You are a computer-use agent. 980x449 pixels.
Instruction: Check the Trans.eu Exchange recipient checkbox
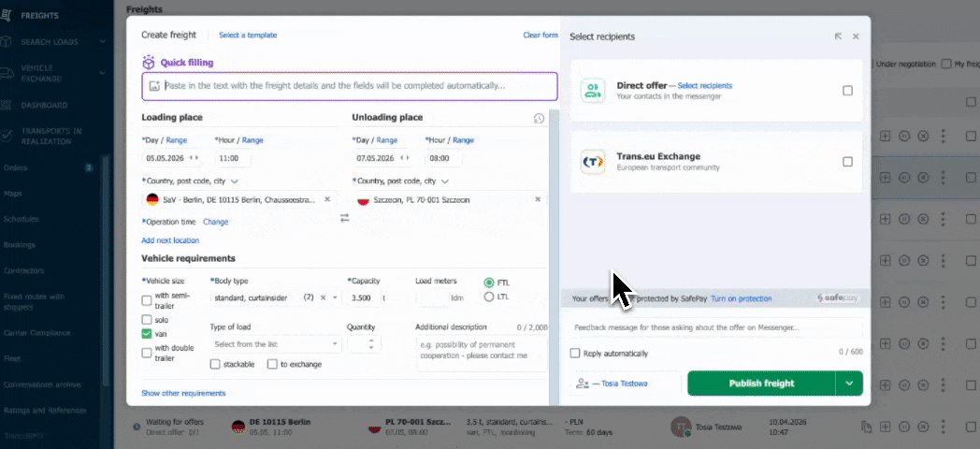click(x=847, y=162)
